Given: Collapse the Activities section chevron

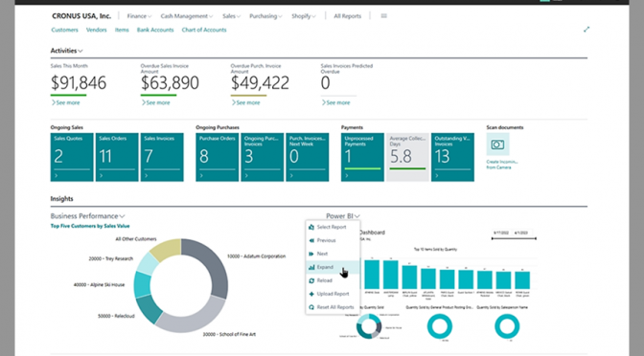Looking at the screenshot, I should click(x=80, y=51).
